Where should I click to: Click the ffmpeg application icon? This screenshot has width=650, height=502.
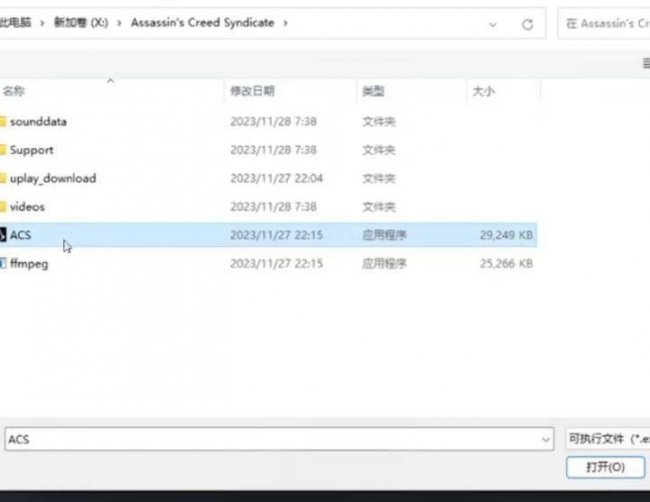point(3,263)
